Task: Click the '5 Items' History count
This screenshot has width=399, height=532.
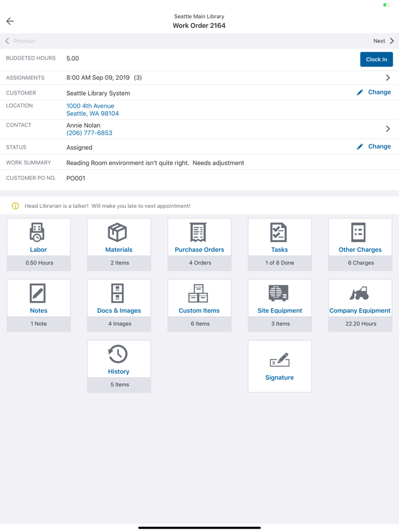Action: tap(120, 384)
